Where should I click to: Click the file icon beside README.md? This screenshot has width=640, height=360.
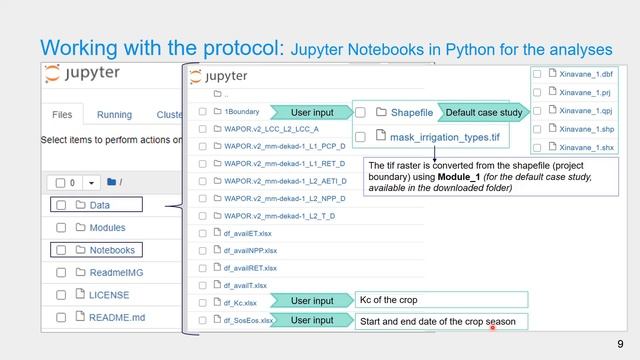tap(80, 316)
